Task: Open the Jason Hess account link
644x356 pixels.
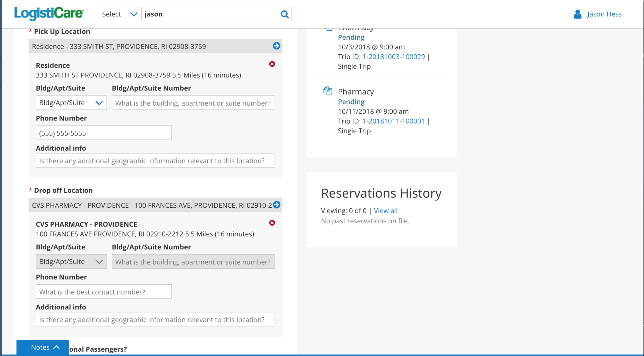Action: point(604,14)
